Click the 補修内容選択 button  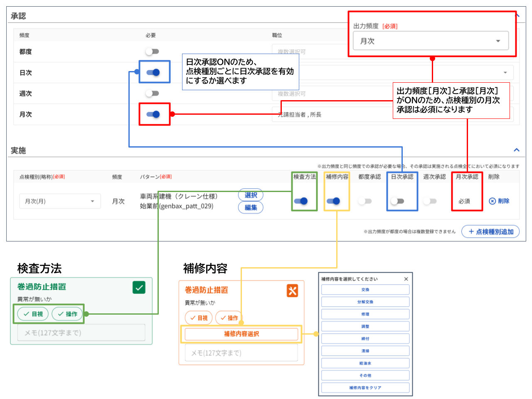pyautogui.click(x=241, y=334)
